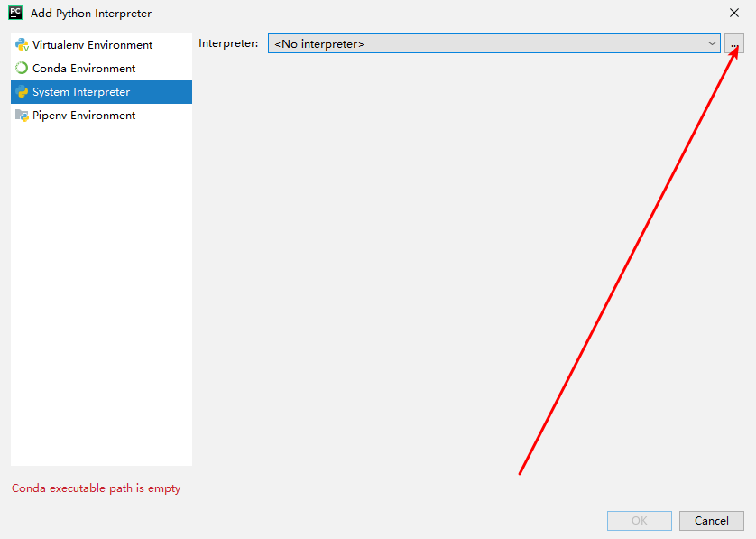Image resolution: width=756 pixels, height=539 pixels.
Task: Click the Interpreter: label
Action: pyautogui.click(x=228, y=43)
